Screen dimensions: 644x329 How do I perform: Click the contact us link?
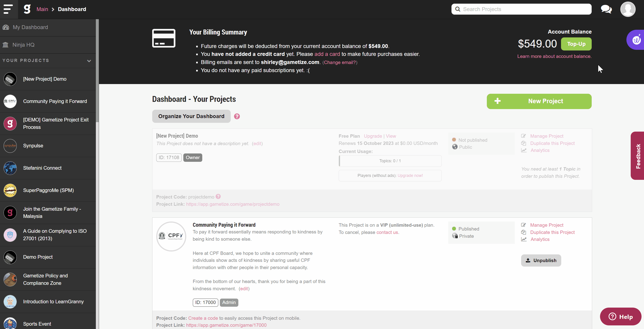[387, 232]
